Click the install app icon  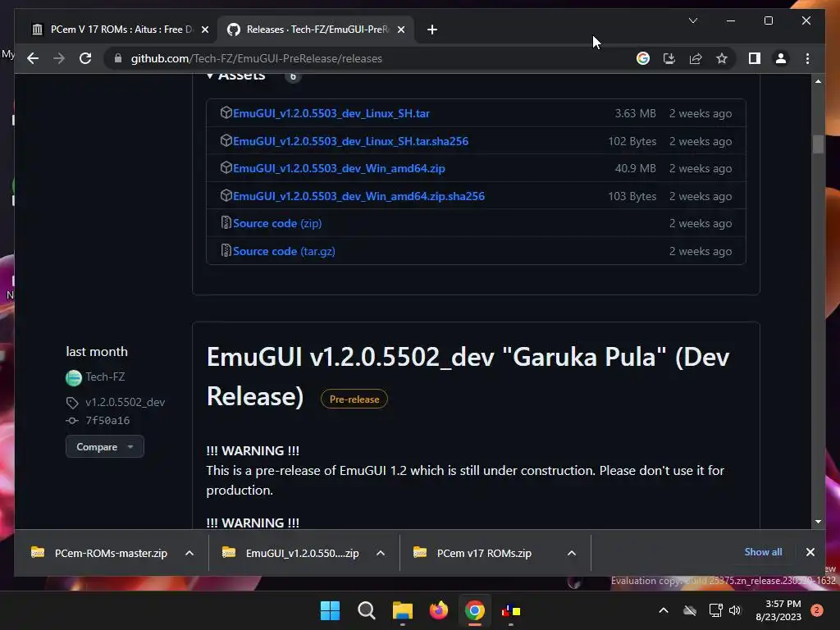[669, 58]
